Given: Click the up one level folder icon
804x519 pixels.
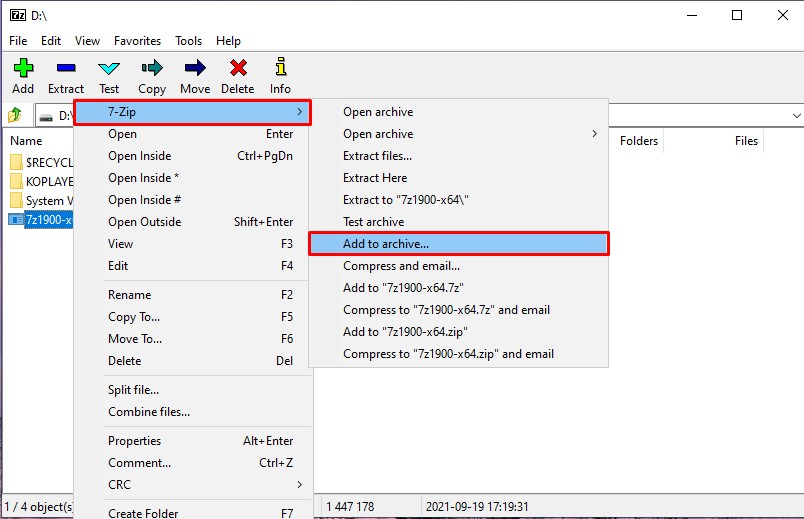Looking at the screenshot, I should 15,115.
